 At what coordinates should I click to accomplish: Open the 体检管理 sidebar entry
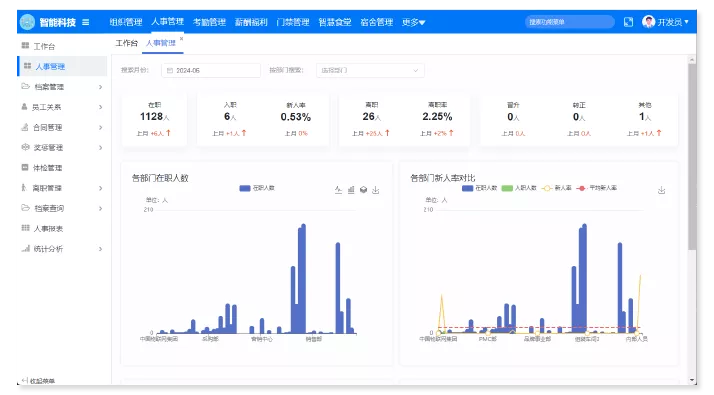point(62,168)
